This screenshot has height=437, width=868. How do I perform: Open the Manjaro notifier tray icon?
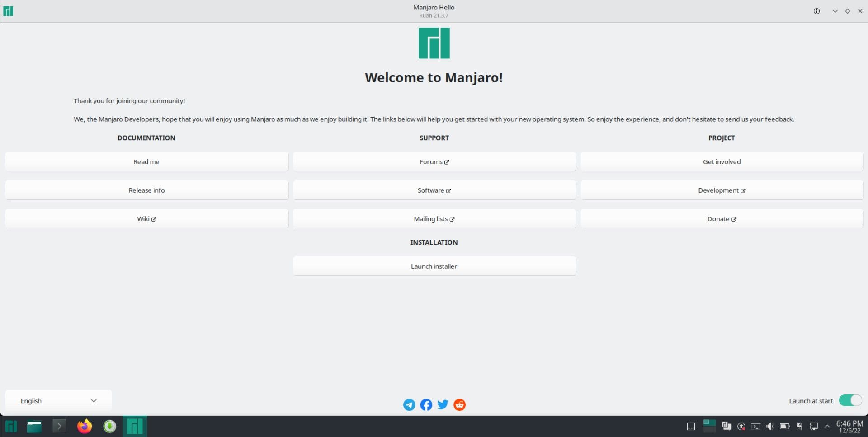[x=726, y=426]
